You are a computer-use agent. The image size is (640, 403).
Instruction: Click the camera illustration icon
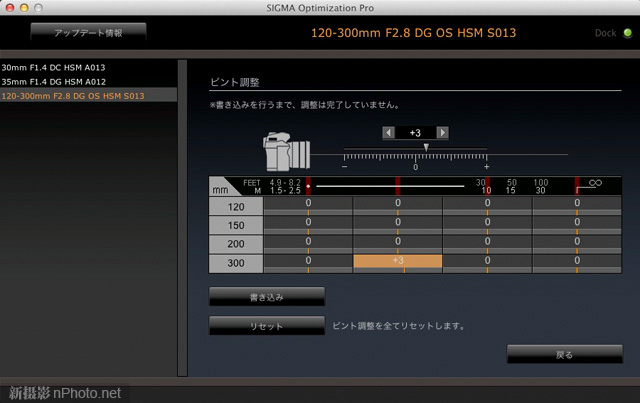tap(287, 151)
